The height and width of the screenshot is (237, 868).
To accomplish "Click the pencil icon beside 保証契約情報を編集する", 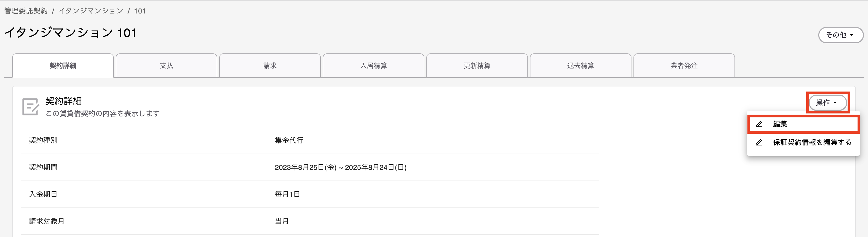I will (x=759, y=142).
